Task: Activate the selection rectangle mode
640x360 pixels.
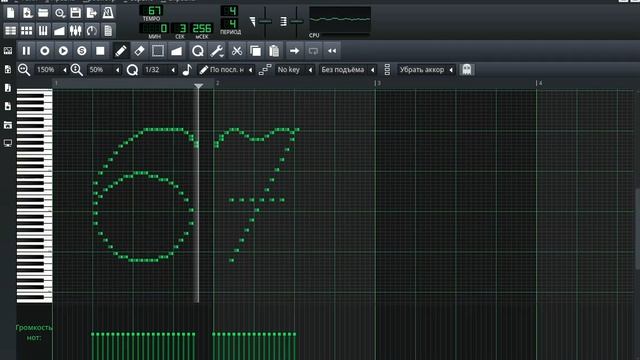Action: coord(158,51)
